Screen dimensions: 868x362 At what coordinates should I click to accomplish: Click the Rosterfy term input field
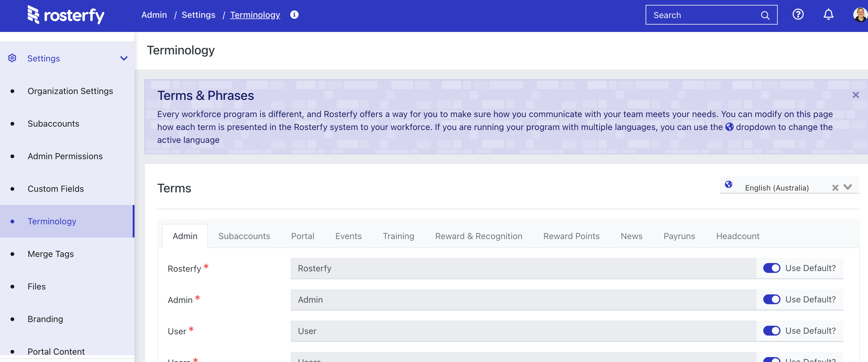tap(523, 268)
